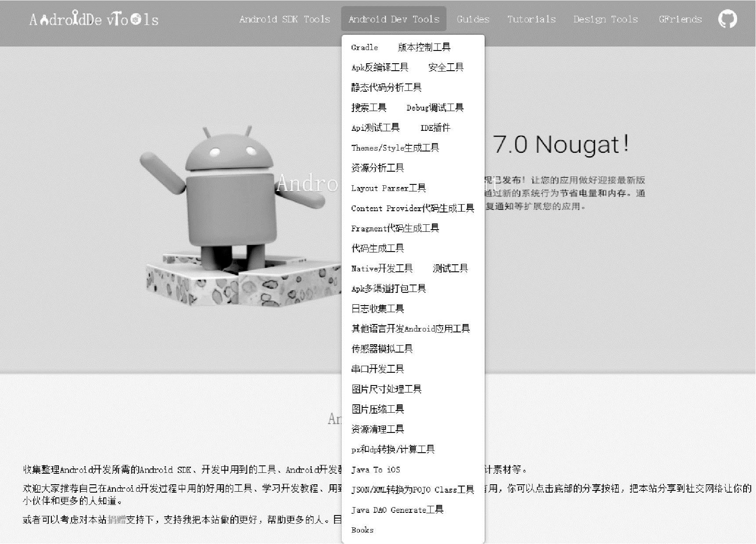The image size is (756, 544).
Task: Choose Java To iOS entry
Action: tap(376, 470)
